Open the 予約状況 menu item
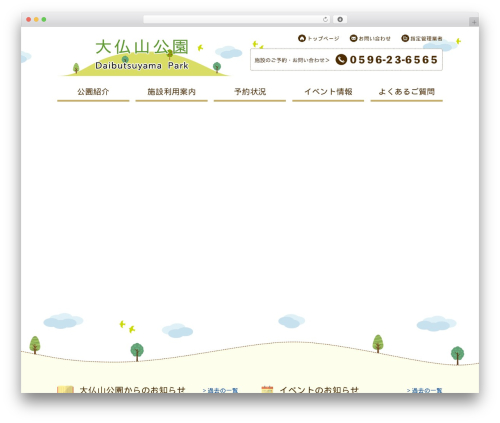This screenshot has height=423, width=500. 250,92
